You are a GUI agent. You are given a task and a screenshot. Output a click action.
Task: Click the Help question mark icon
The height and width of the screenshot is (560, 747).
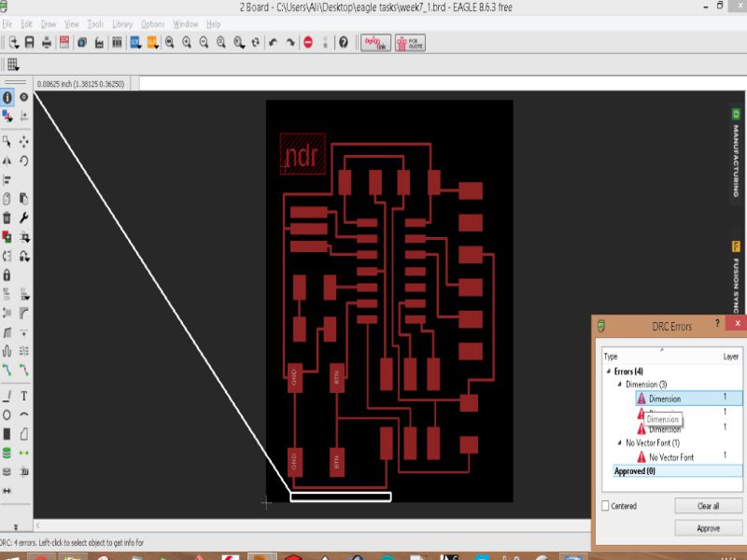(x=344, y=42)
